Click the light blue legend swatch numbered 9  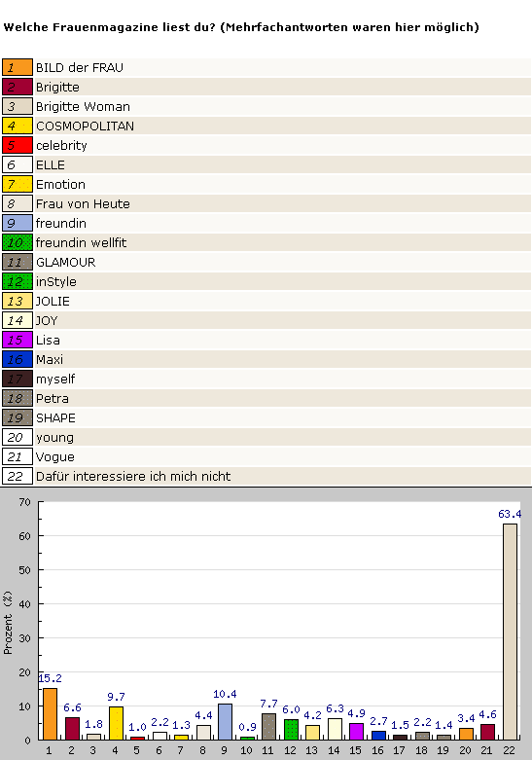18,223
